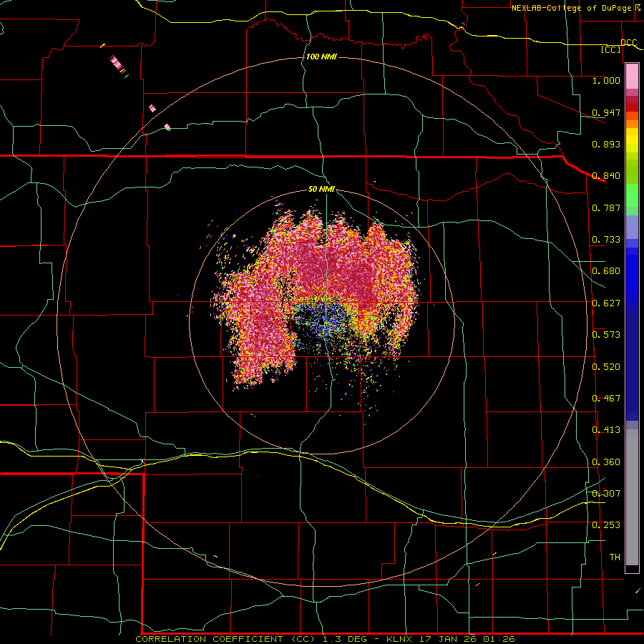
Task: Click the 0.467 legend value
Action: click(606, 399)
